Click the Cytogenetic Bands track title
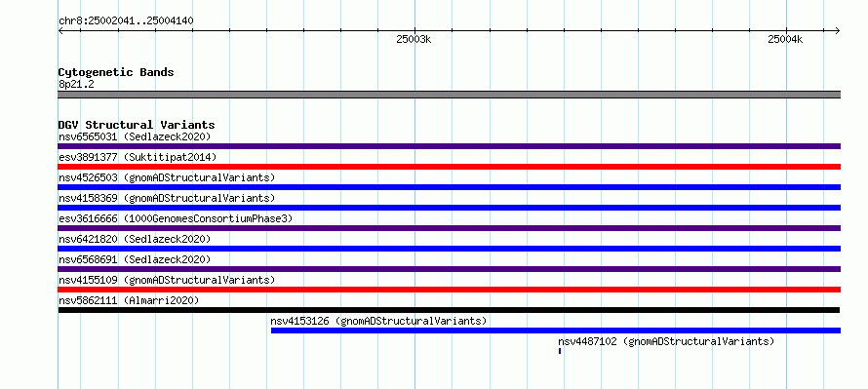The height and width of the screenshot is (389, 868). pos(116,72)
